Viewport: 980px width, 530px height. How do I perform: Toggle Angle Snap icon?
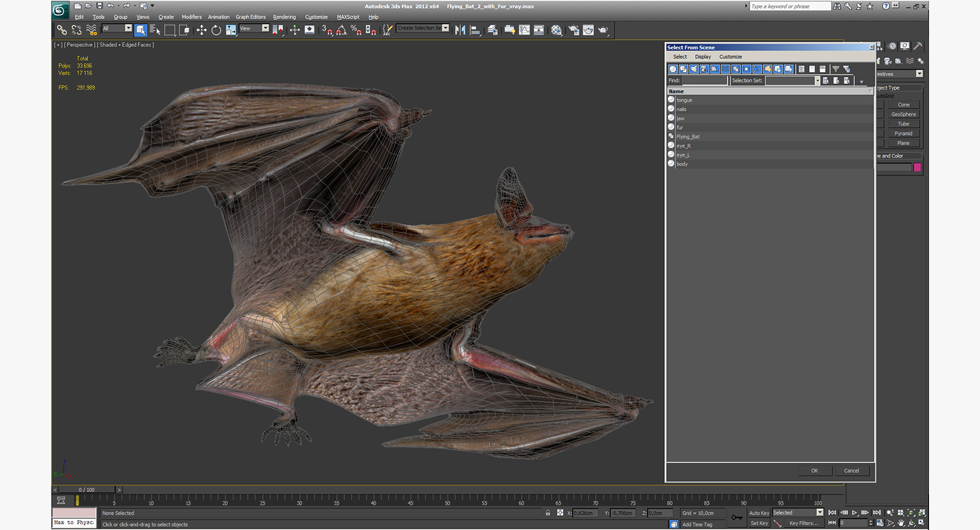click(x=341, y=30)
